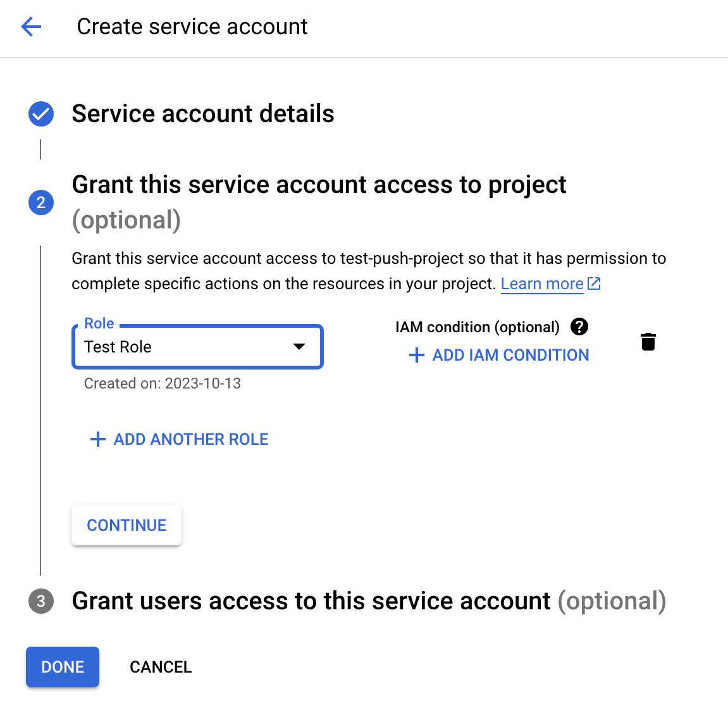Screen dimensions: 728x715
Task: Click CANCEL to abandon changes
Action: [161, 666]
